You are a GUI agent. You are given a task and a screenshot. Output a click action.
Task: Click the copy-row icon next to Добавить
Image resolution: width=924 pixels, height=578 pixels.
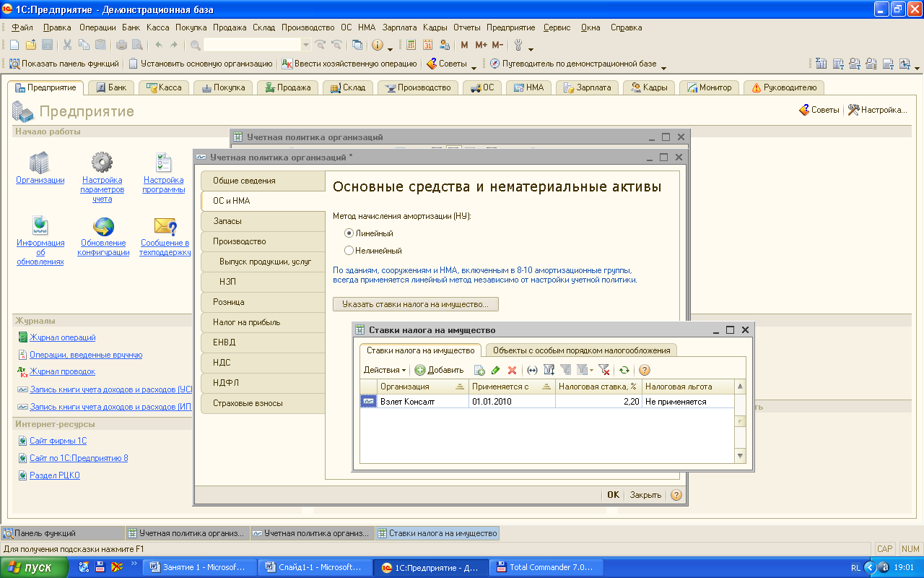coord(479,370)
